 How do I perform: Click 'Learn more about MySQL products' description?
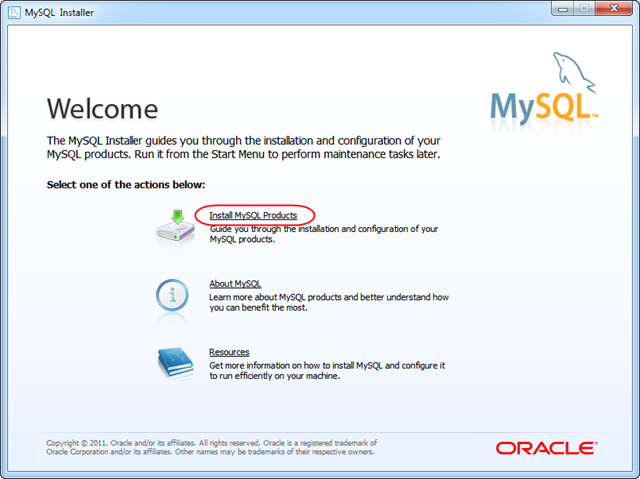tap(329, 302)
